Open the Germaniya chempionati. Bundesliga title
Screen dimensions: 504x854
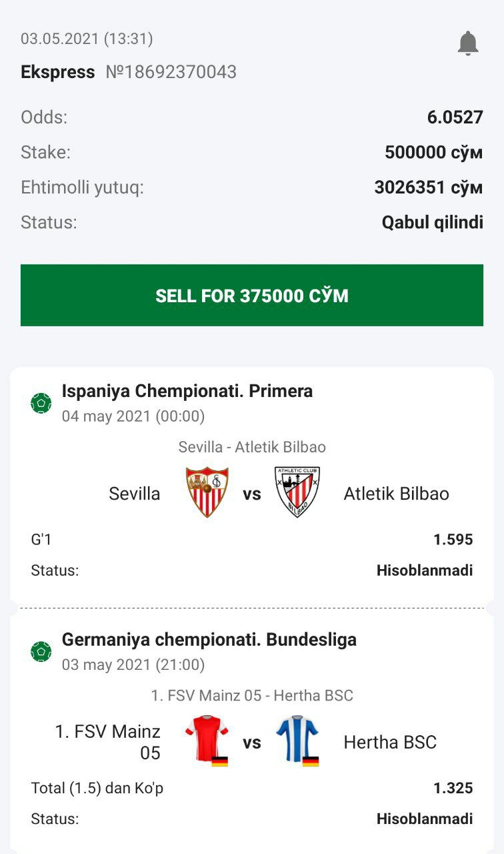click(209, 639)
